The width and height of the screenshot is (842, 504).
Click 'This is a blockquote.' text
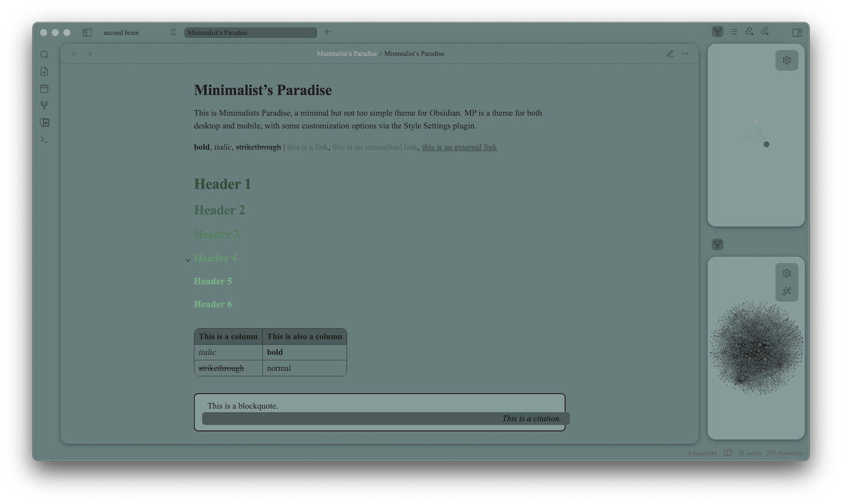click(x=242, y=406)
